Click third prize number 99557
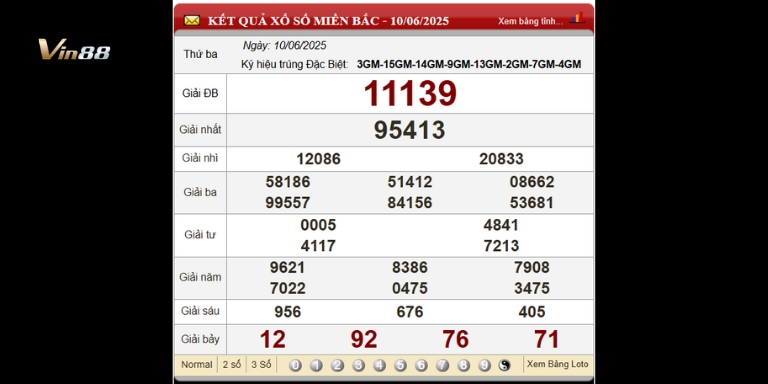Viewport: 768px width, 384px height. 288,203
